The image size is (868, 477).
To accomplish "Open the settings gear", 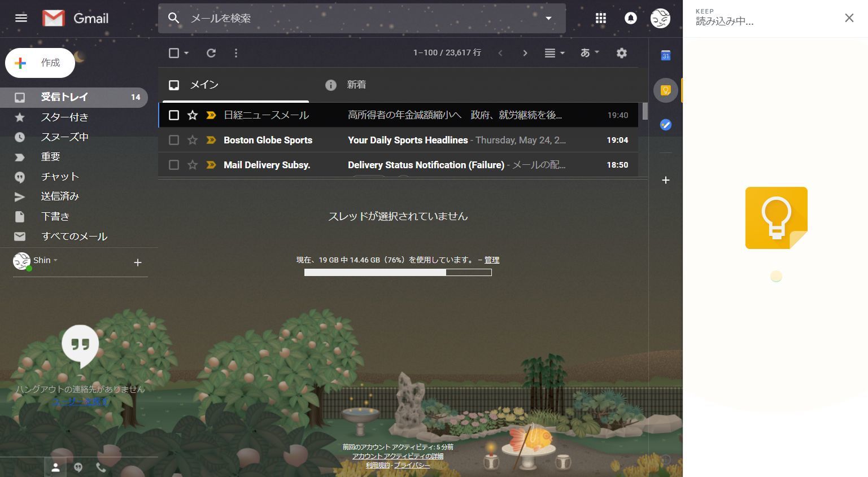I will pyautogui.click(x=622, y=53).
